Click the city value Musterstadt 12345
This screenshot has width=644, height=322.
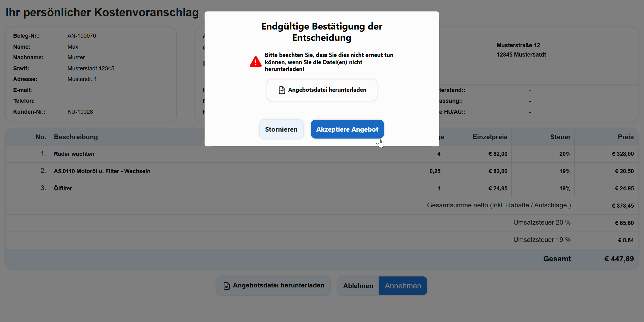tap(91, 68)
